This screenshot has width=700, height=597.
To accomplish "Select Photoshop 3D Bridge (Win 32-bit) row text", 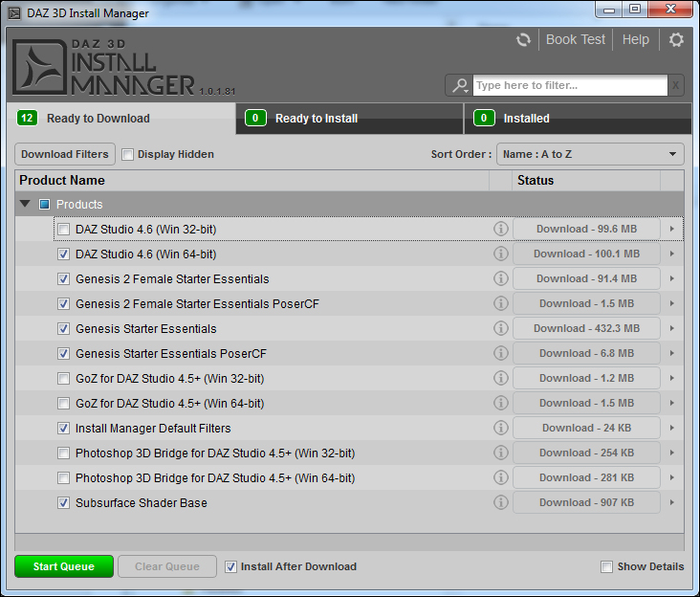I will (x=215, y=453).
